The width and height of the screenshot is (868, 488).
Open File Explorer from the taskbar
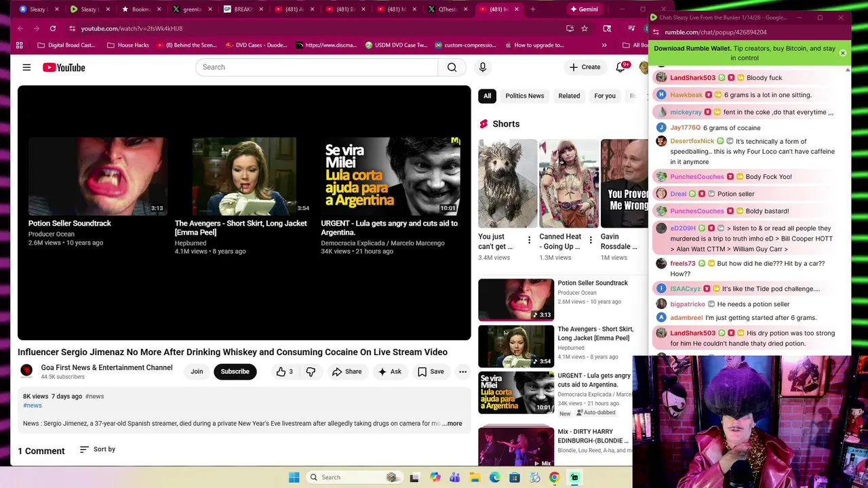click(x=475, y=477)
